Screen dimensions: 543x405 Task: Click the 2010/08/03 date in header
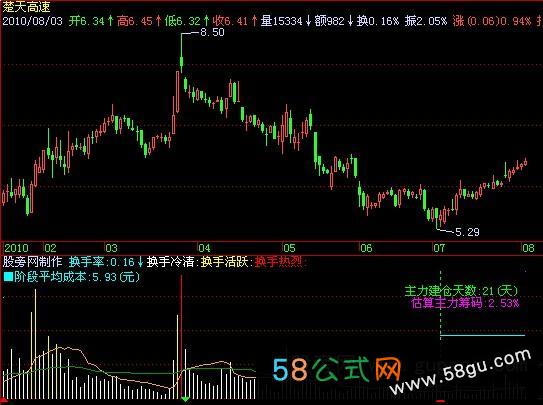tap(33, 21)
